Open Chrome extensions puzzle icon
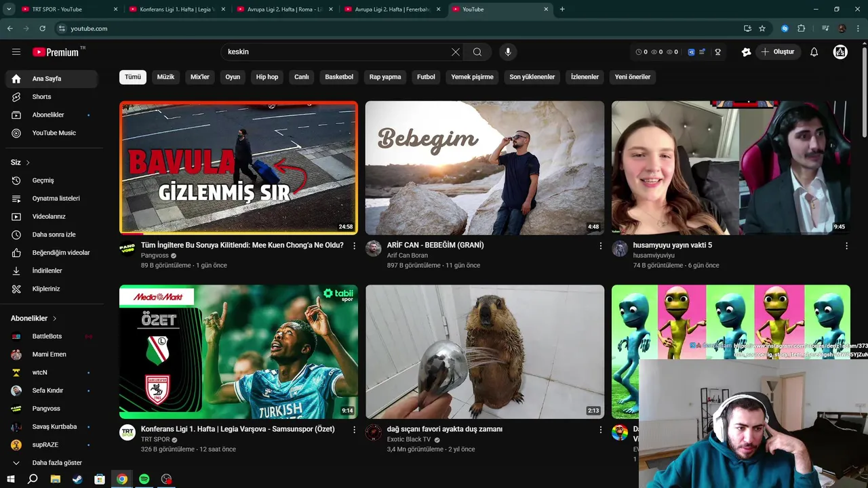This screenshot has height=488, width=868. (x=802, y=28)
